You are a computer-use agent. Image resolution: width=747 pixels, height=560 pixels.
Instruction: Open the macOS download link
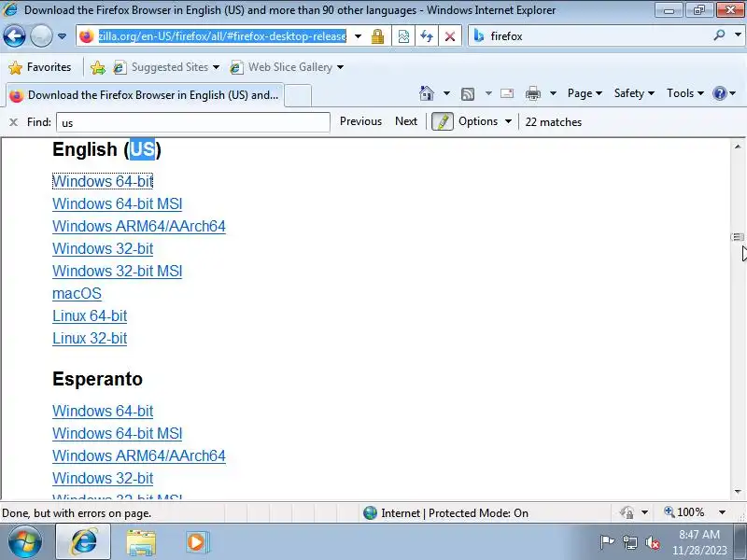click(x=77, y=293)
